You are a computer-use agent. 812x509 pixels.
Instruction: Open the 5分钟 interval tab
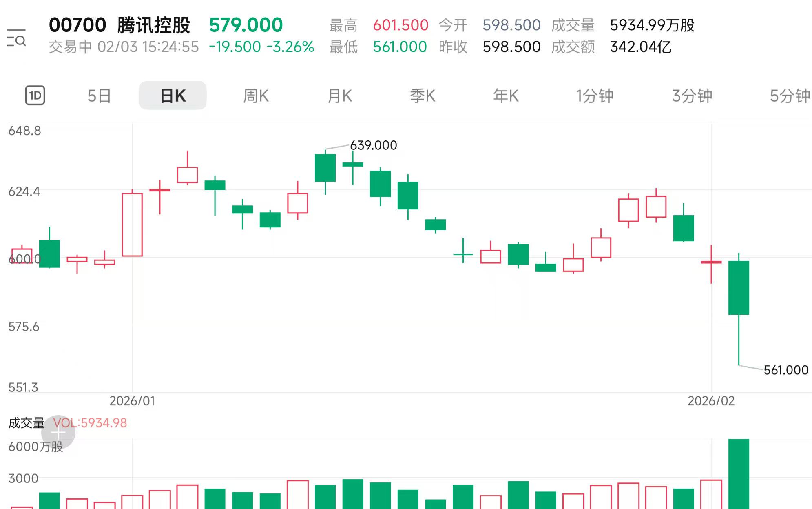point(790,96)
